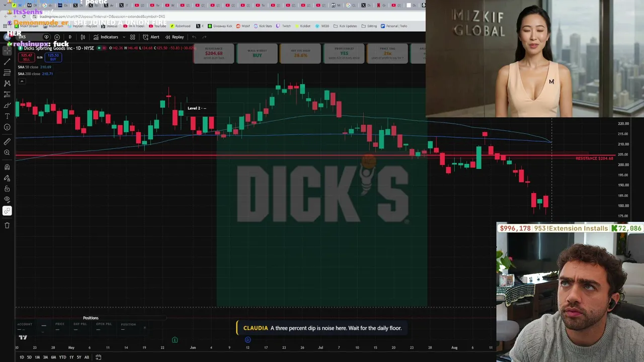Click the compare or add symbol plus icon
The image size is (644, 362).
(x=57, y=37)
